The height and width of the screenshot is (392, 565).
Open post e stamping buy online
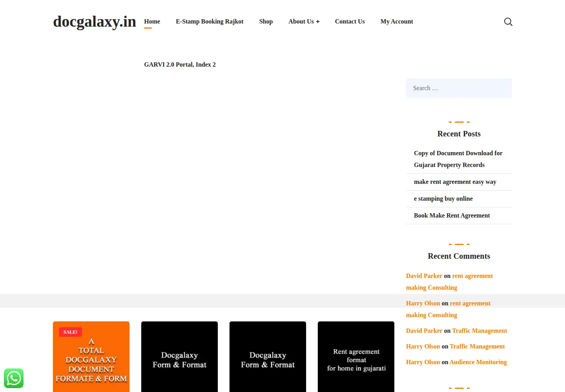pyautogui.click(x=443, y=199)
